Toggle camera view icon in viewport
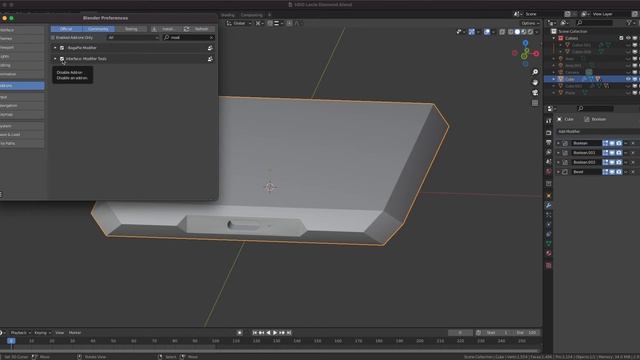The height and width of the screenshot is (360, 640). pos(535,93)
